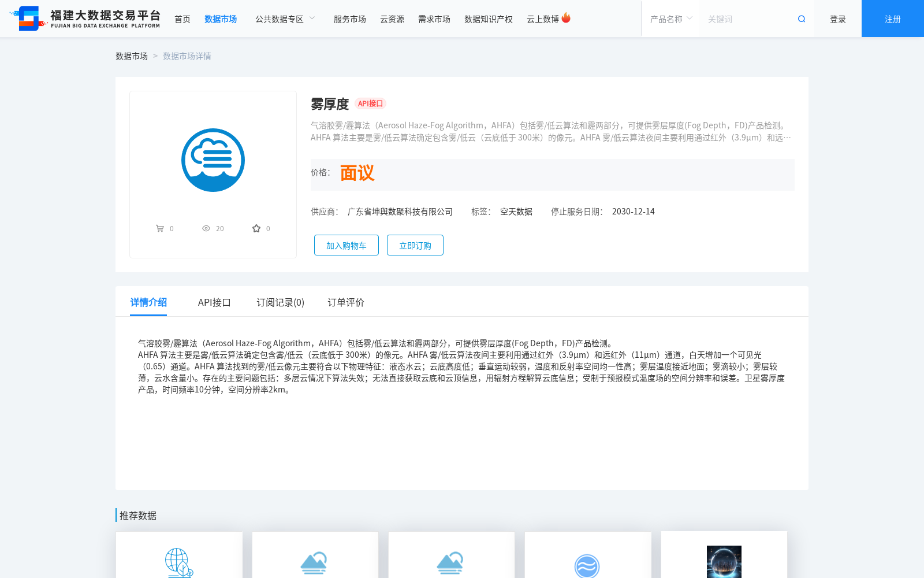Click the 登录 link

[838, 19]
